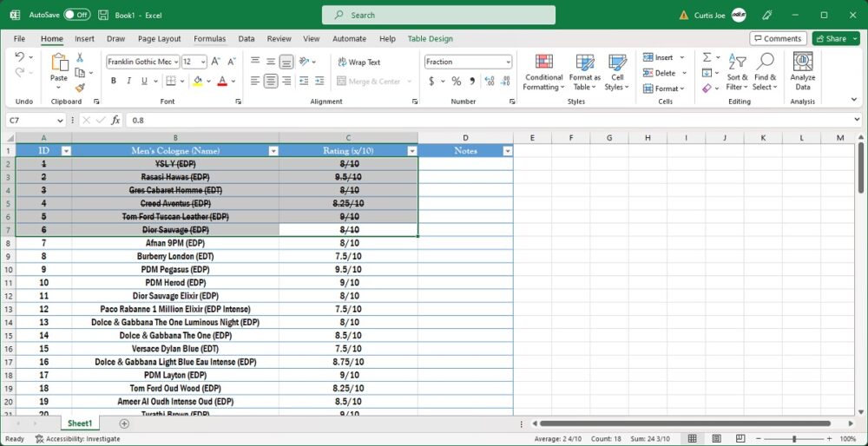Image resolution: width=868 pixels, height=446 pixels.
Task: Open the Formulas ribbon tab
Action: [209, 39]
